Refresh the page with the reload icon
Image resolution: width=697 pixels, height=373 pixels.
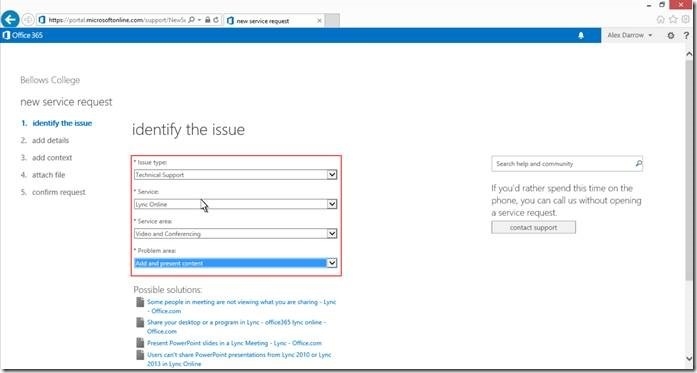click(x=216, y=20)
